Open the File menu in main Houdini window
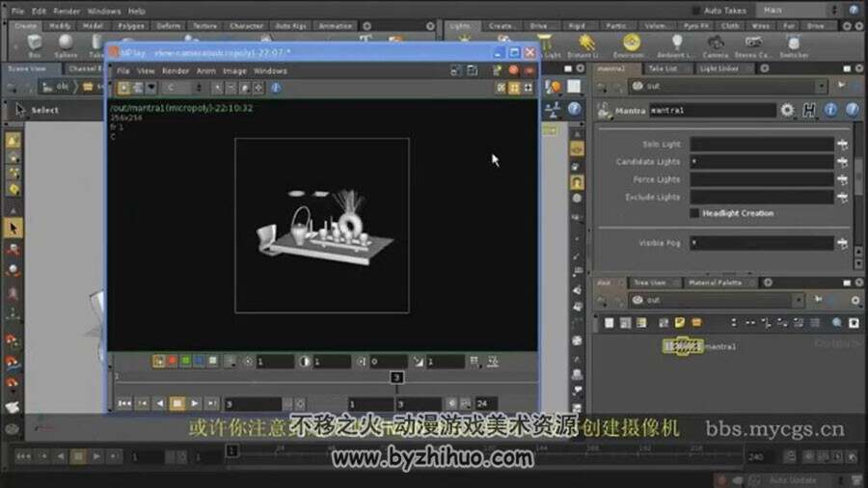Viewport: 868px width, 488px height. tap(17, 11)
